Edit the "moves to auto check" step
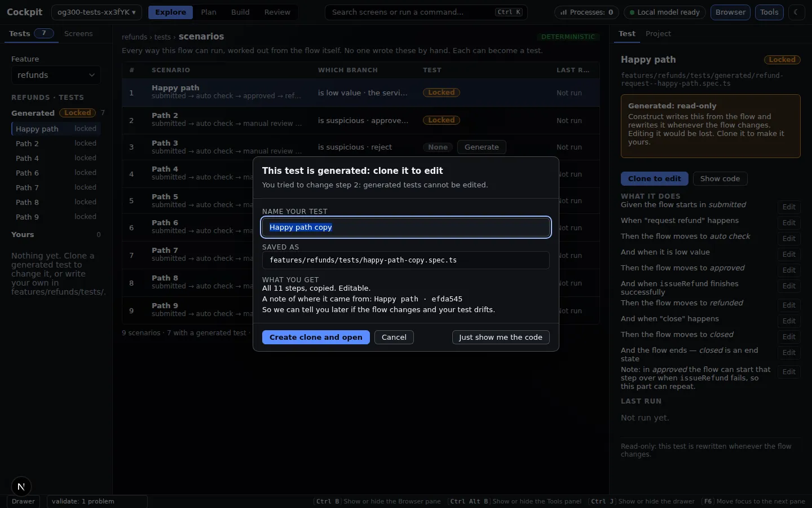812x508 pixels. point(789,239)
